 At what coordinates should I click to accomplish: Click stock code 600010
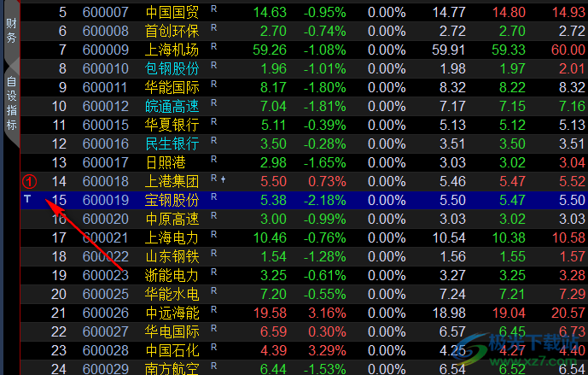pos(105,68)
